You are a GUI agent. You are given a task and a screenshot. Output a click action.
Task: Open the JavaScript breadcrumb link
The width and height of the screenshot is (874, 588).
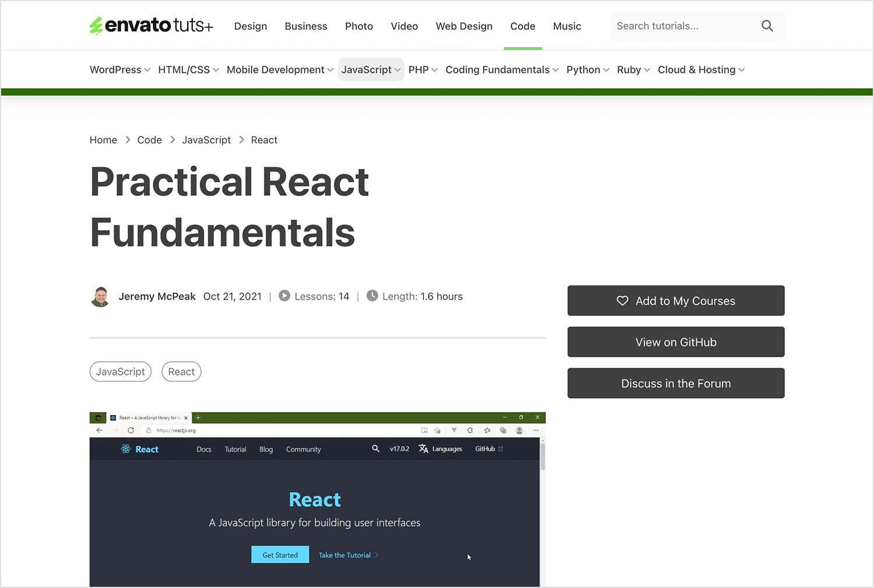[x=206, y=140]
